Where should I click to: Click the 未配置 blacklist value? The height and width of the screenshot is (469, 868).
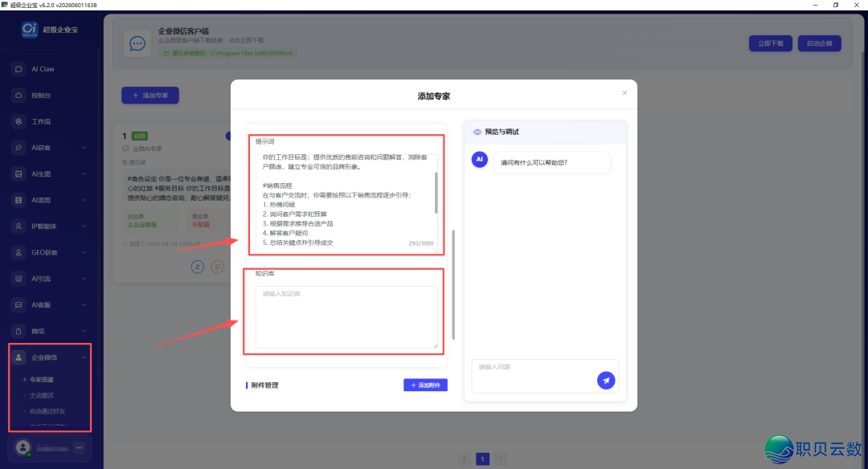point(201,225)
